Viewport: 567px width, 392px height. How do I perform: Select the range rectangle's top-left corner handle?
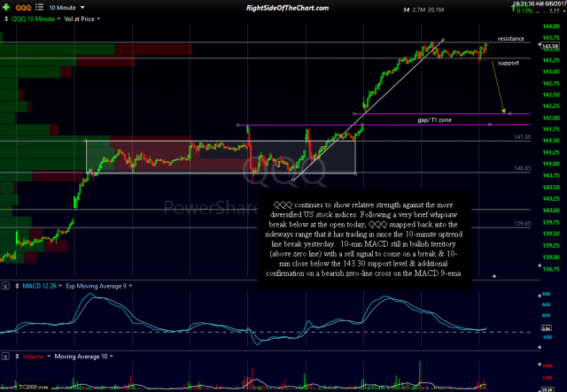pyautogui.click(x=86, y=141)
